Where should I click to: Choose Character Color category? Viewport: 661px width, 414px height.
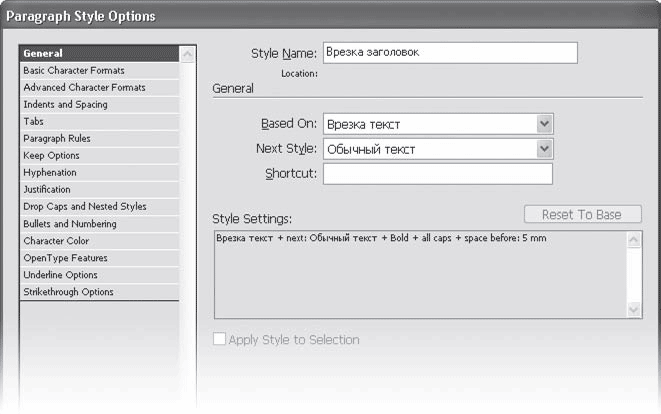click(x=57, y=241)
